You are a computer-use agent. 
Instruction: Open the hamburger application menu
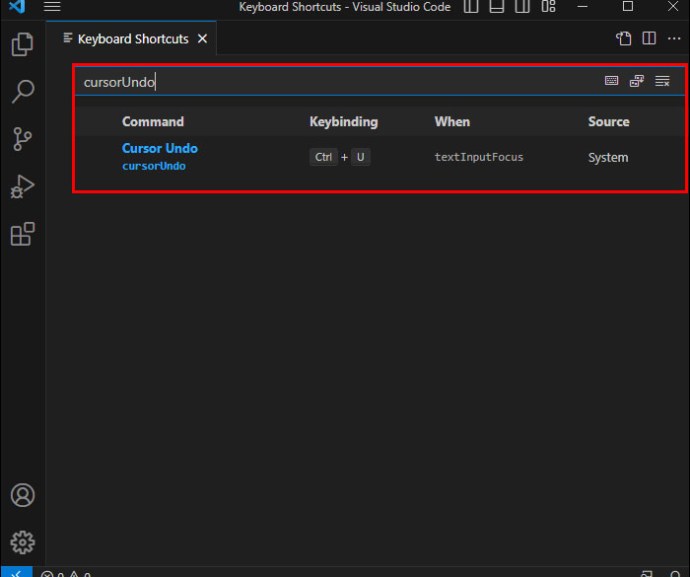pos(52,7)
